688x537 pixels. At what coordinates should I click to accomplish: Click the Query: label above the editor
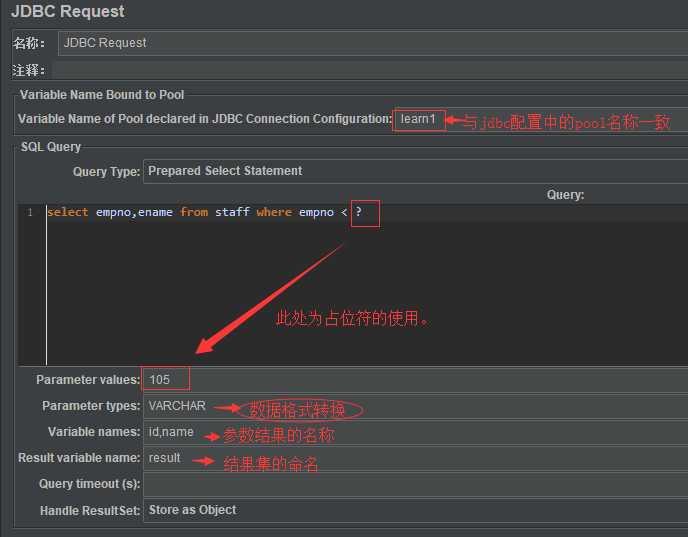pyautogui.click(x=565, y=195)
